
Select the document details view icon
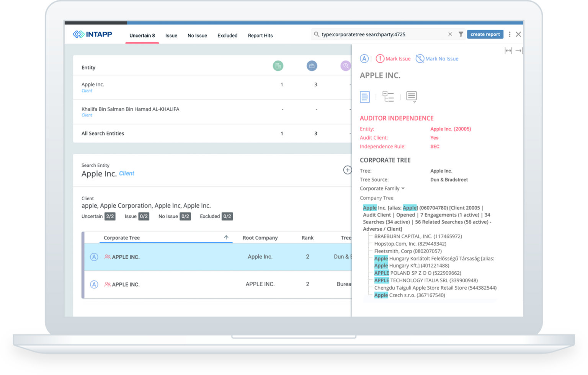point(365,97)
